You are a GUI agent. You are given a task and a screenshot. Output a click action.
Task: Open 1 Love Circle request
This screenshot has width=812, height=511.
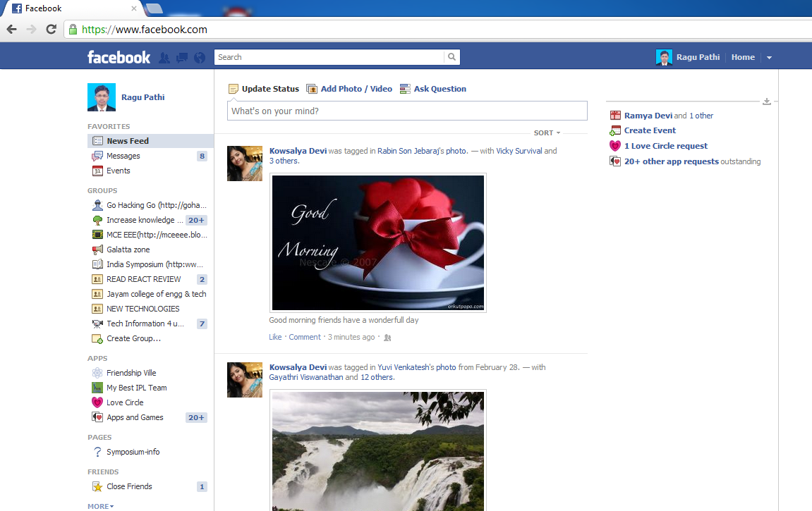(x=665, y=146)
